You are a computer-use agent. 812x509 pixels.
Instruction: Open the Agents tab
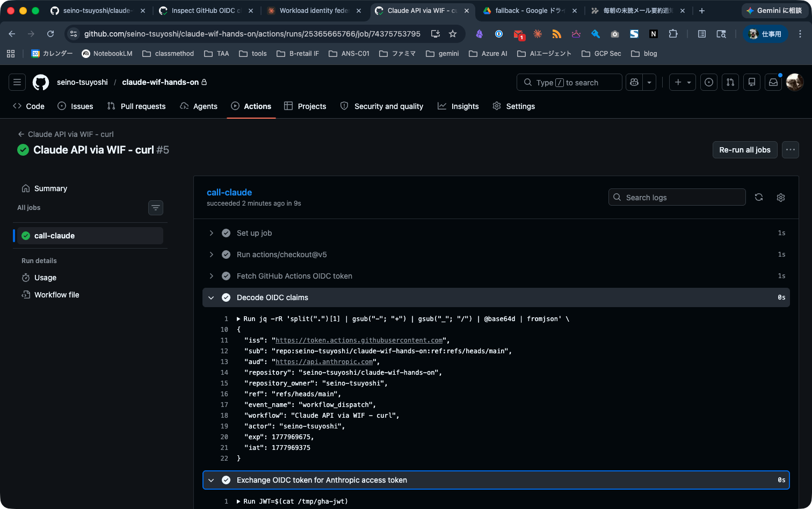(199, 106)
